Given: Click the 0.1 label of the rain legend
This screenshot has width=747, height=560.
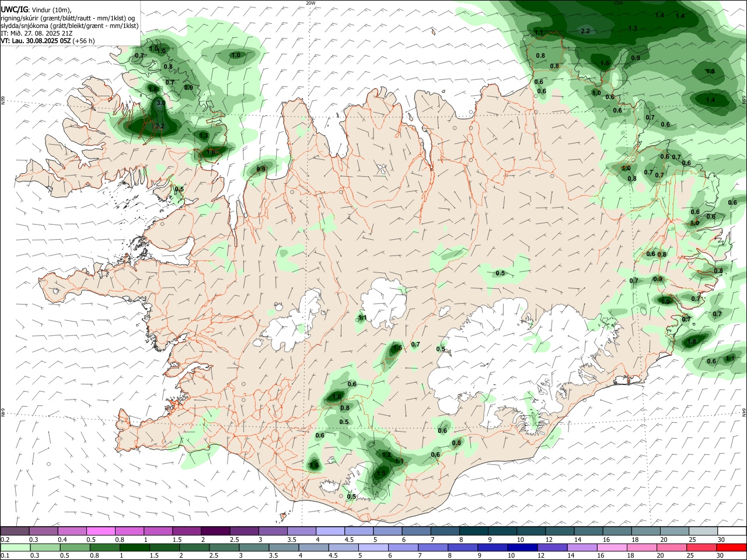Looking at the screenshot, I should (x=5, y=555).
